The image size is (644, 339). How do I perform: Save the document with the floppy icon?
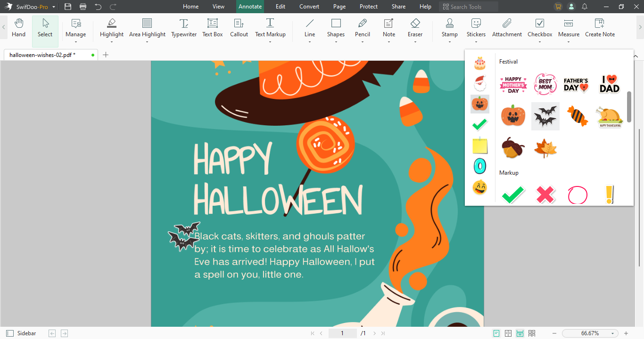coord(68,7)
